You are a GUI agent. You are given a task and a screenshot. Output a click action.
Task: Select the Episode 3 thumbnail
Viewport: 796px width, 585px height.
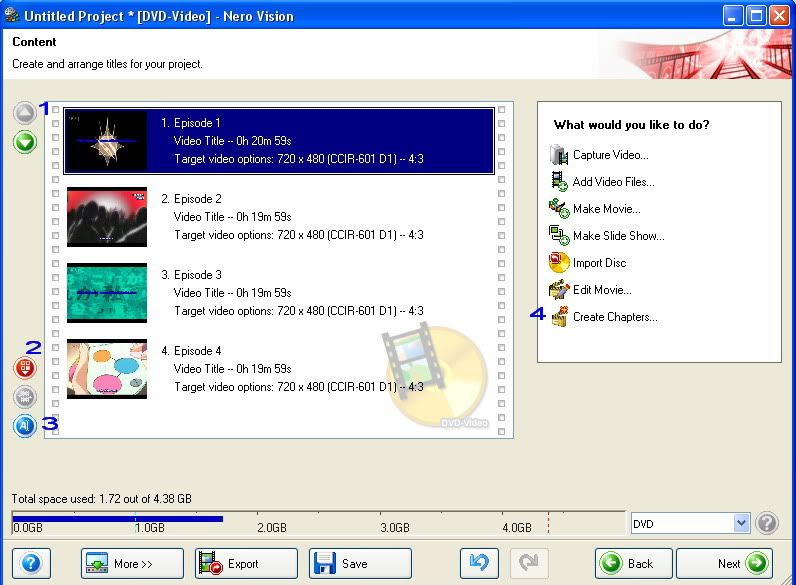point(107,293)
